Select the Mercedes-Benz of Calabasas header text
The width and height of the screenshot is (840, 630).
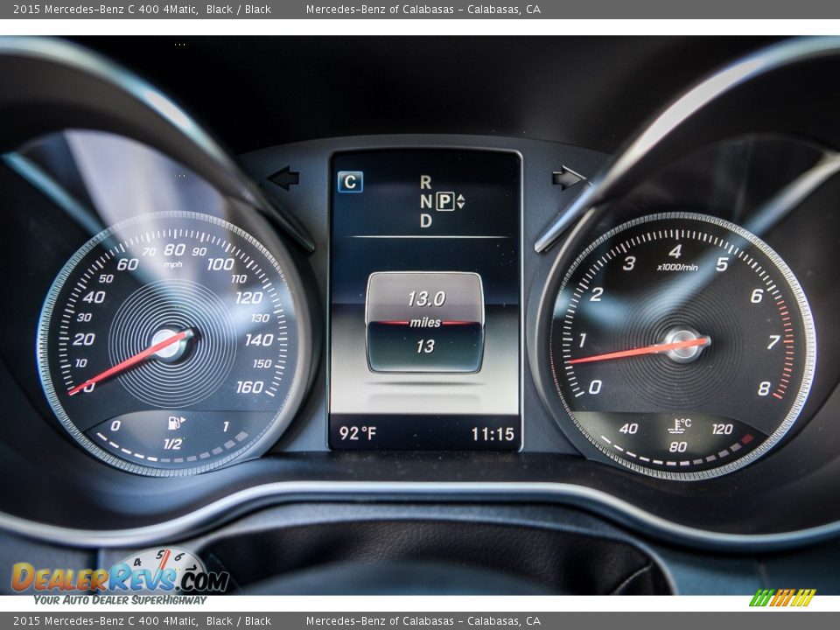coord(425,9)
